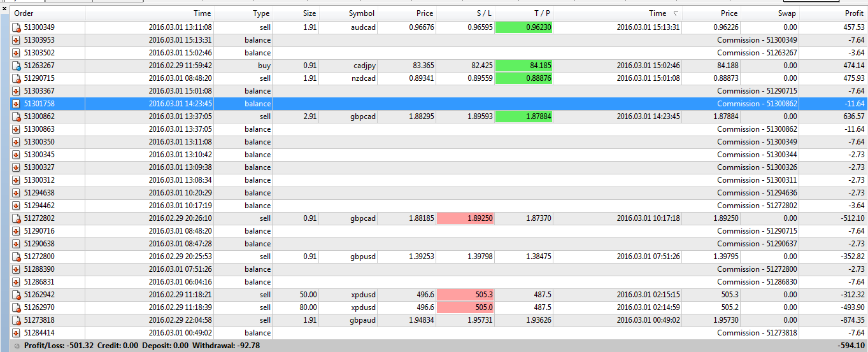Click the Swap column header

pyautogui.click(x=769, y=13)
